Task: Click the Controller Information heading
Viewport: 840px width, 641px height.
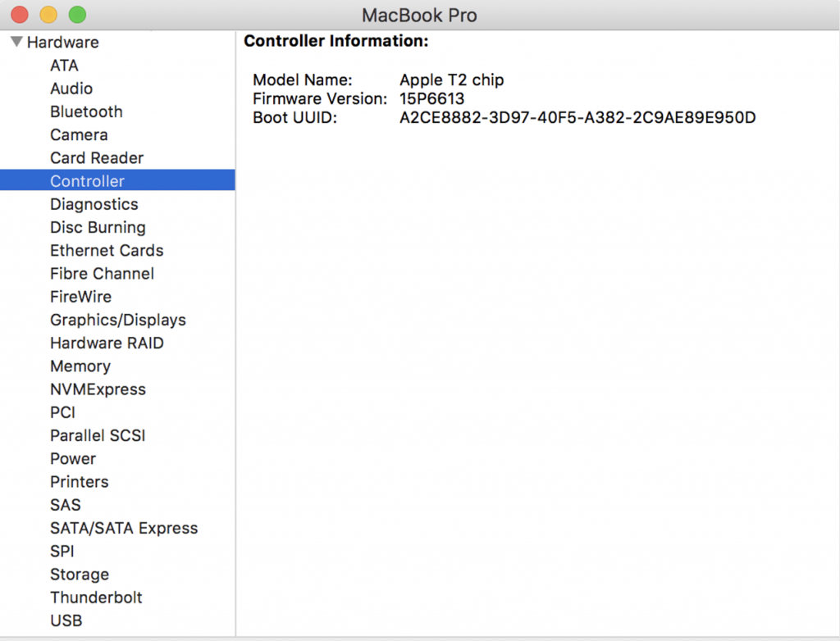Action: [x=336, y=41]
